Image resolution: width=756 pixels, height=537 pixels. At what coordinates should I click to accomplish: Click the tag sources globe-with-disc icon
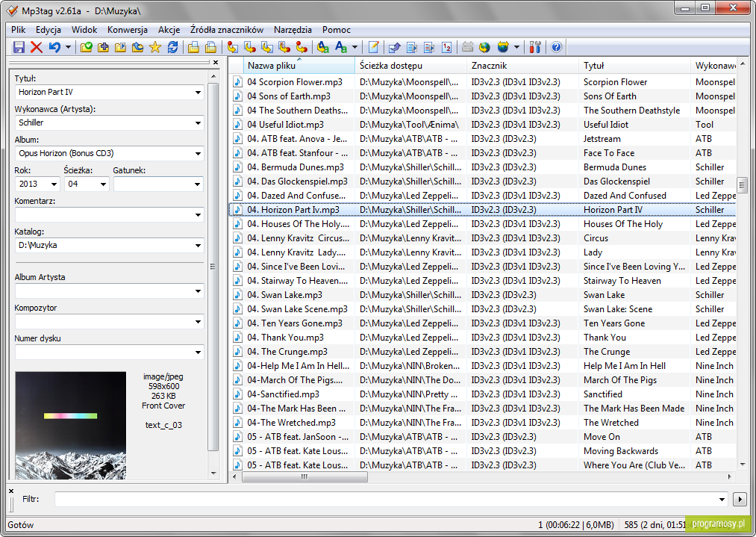pos(503,47)
